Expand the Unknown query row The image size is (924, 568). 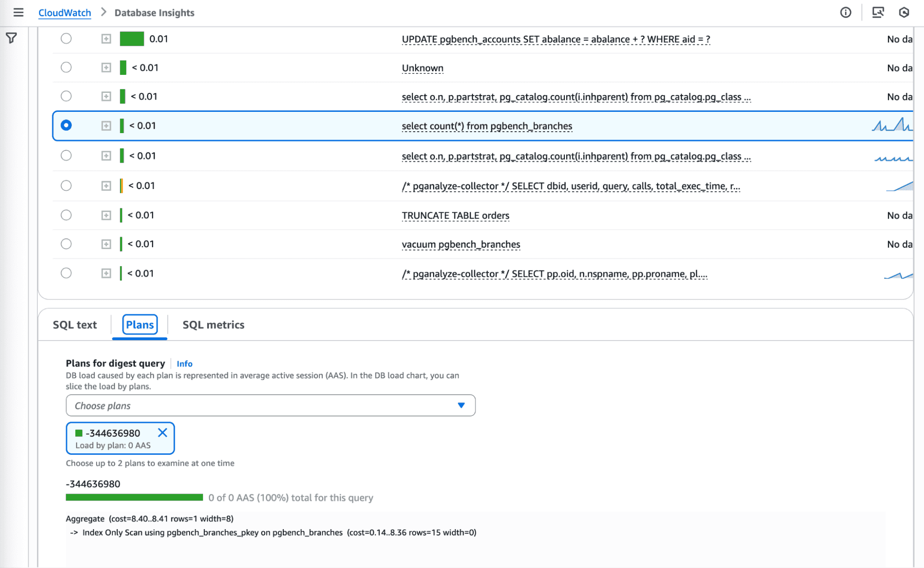pos(106,67)
